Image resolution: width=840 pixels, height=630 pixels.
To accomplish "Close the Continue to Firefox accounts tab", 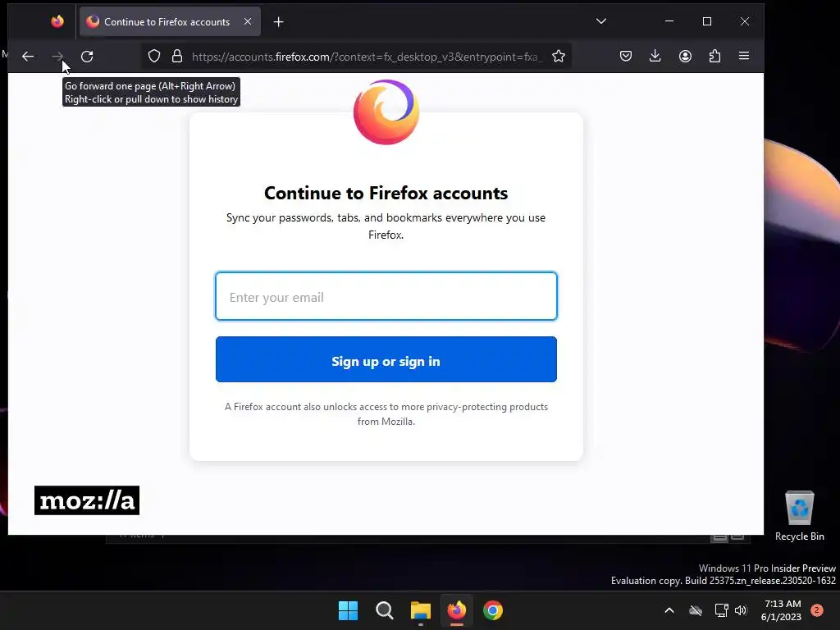I will 248,21.
